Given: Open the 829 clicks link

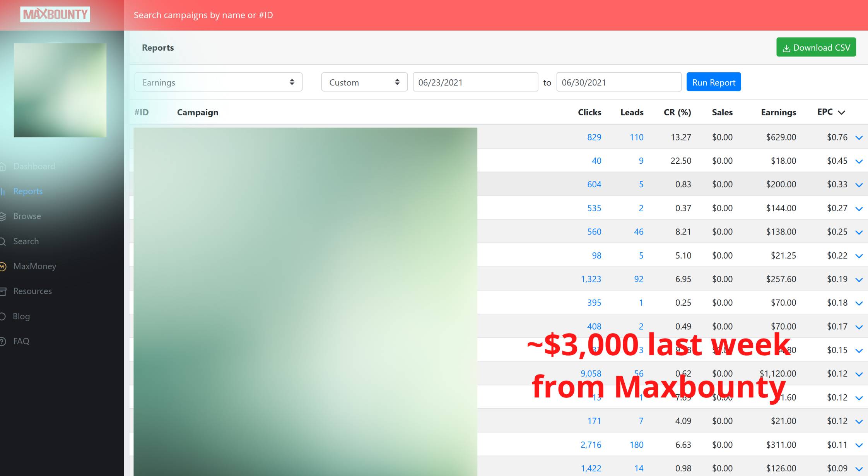Looking at the screenshot, I should [594, 137].
